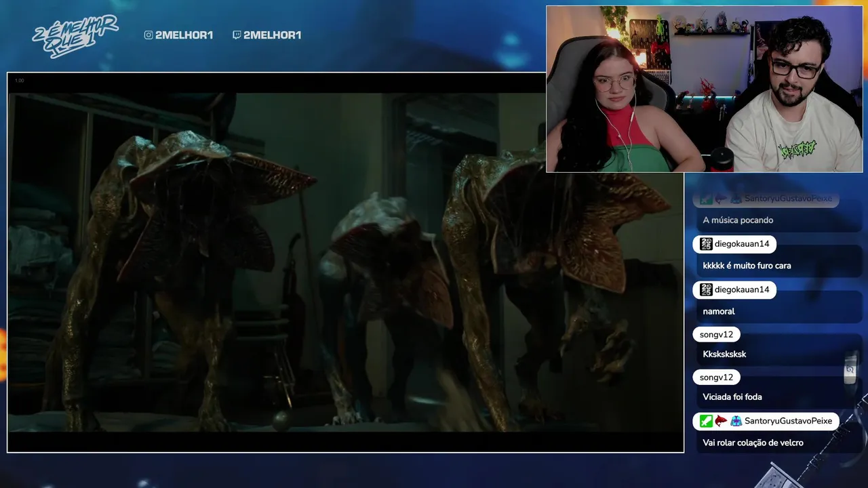The width and height of the screenshot is (868, 488).
Task: Click chat message 'Viciada foi foda'
Action: [732, 396]
